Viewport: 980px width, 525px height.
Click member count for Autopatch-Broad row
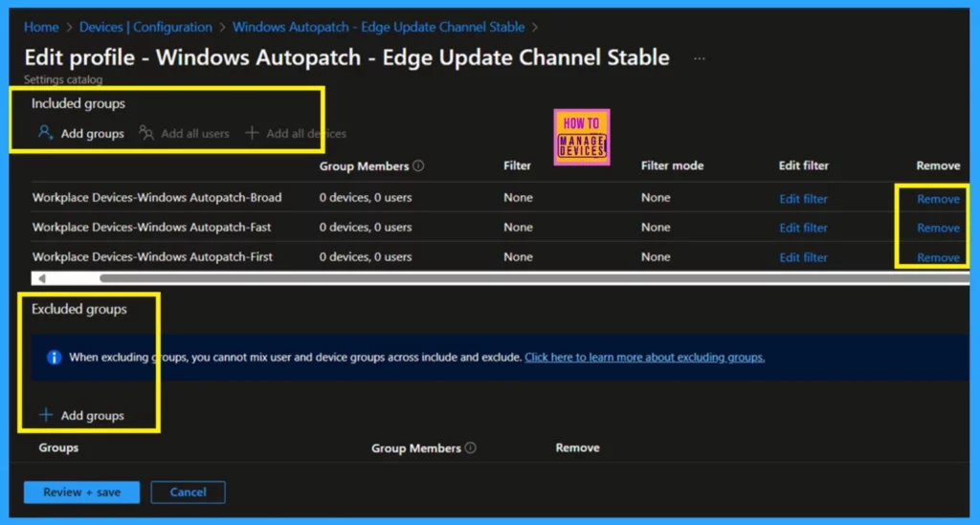(x=366, y=197)
